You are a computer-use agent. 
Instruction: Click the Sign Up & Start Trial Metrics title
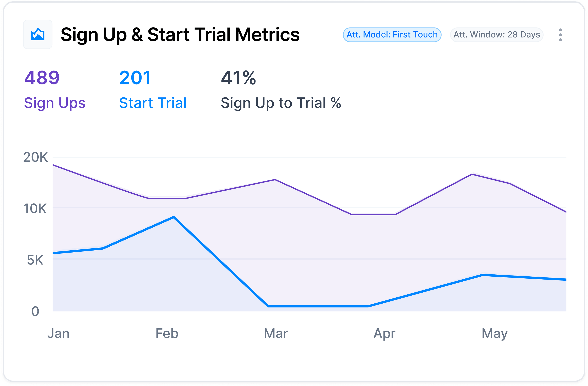coord(180,35)
